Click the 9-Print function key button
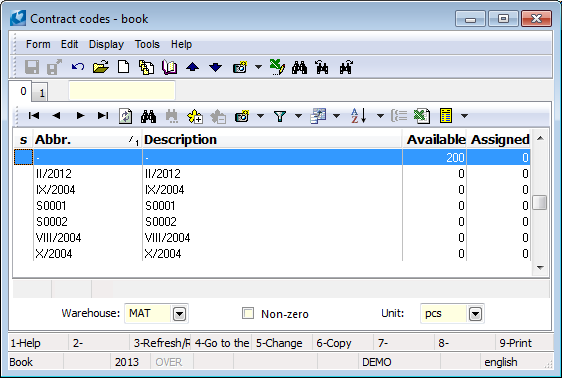The image size is (562, 378). click(525, 343)
